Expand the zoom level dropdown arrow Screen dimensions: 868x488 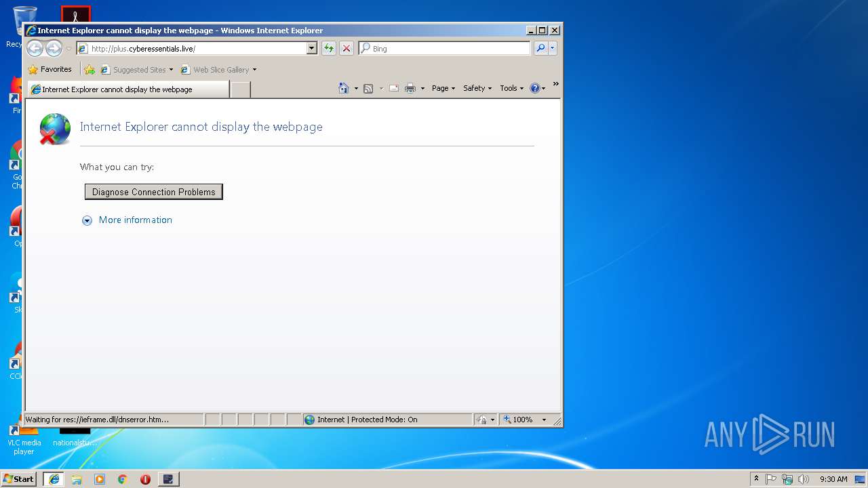coord(544,420)
